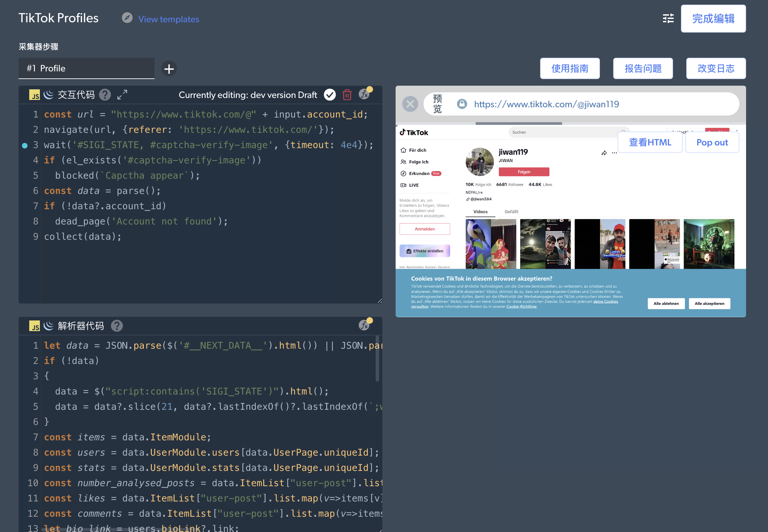Click resize handle corner of interaction code editor
The image size is (768, 532).
tap(379, 301)
